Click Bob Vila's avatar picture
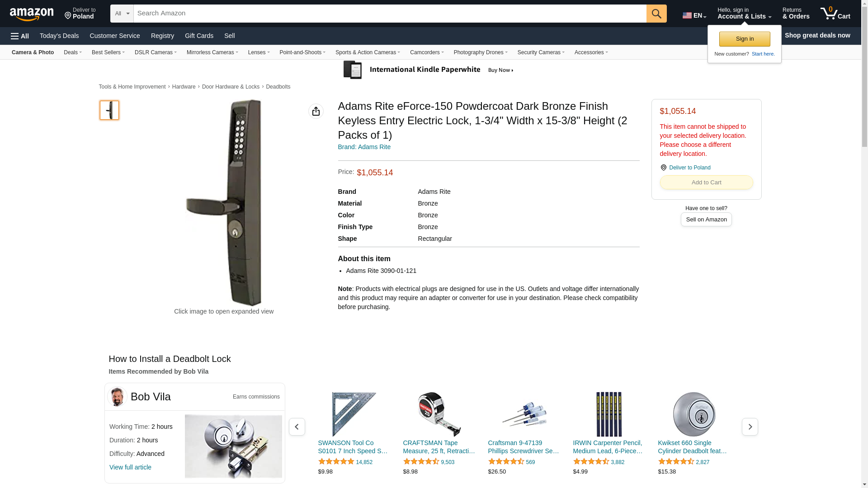 coord(117,397)
